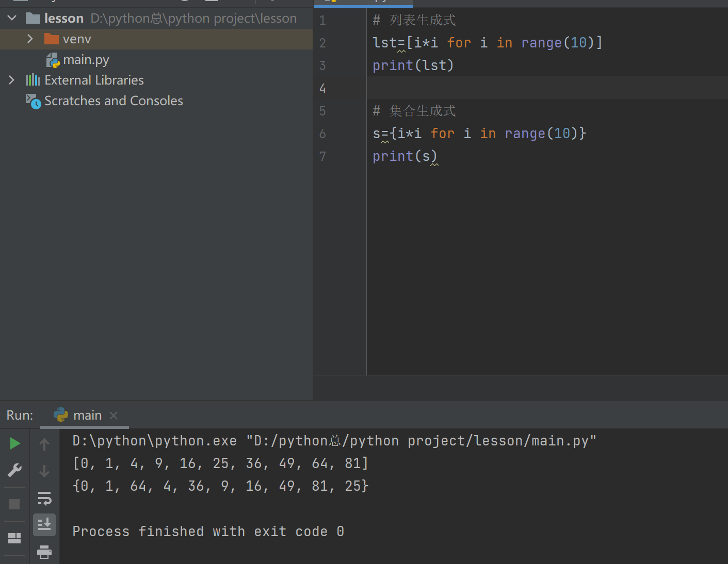Screen dimensions: 728x564
Task: Open main.py in the project tree
Action: tap(86, 60)
